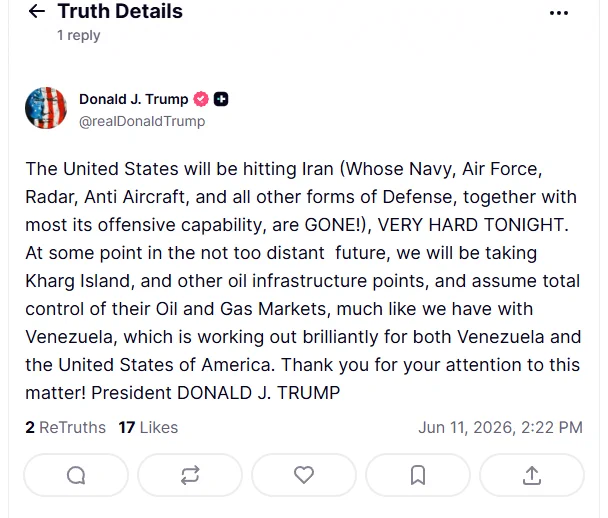Screen dimensions: 608x518
Task: Click the @realDonaldTrump handle
Action: (142, 121)
